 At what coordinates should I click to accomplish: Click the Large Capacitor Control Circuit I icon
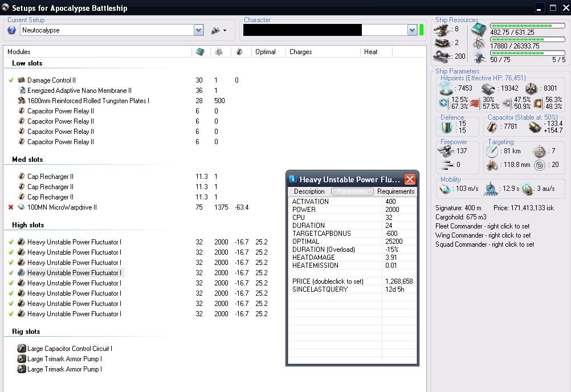(22, 348)
